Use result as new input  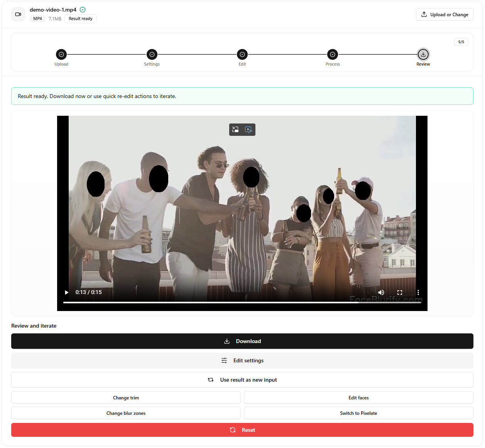tap(242, 380)
